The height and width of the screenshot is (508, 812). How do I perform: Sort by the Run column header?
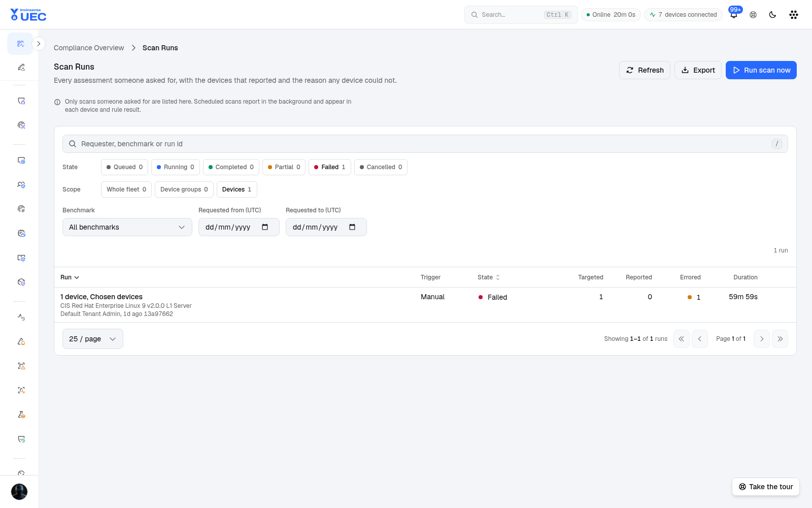70,277
